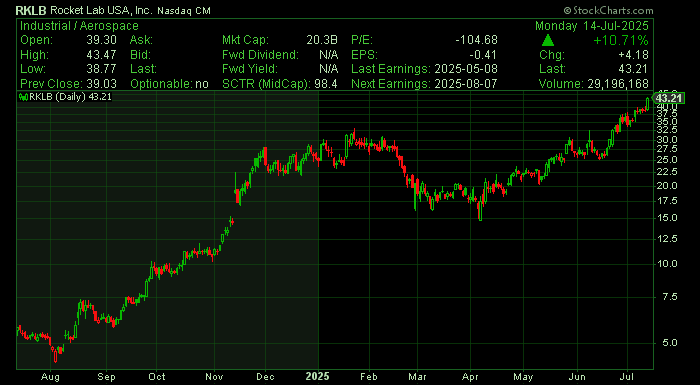The image size is (700, 385).
Task: Click the RKLB (Daily) 43.21 chart legend
Action: coord(66,97)
